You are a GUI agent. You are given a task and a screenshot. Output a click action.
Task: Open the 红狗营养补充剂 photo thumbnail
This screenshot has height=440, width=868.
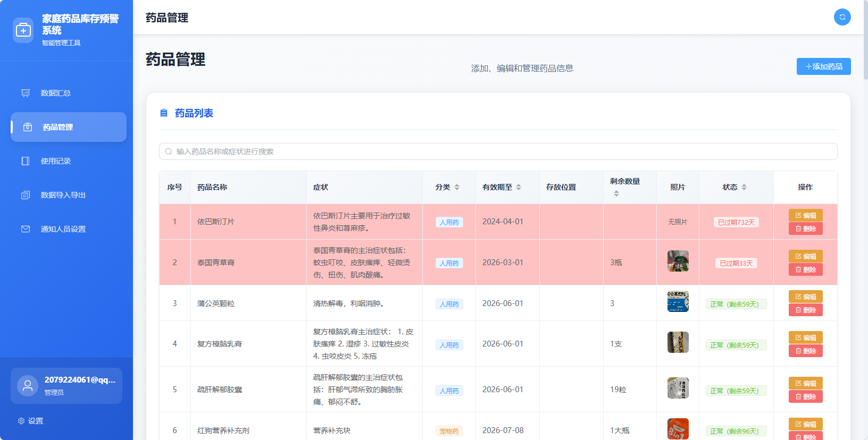click(678, 429)
